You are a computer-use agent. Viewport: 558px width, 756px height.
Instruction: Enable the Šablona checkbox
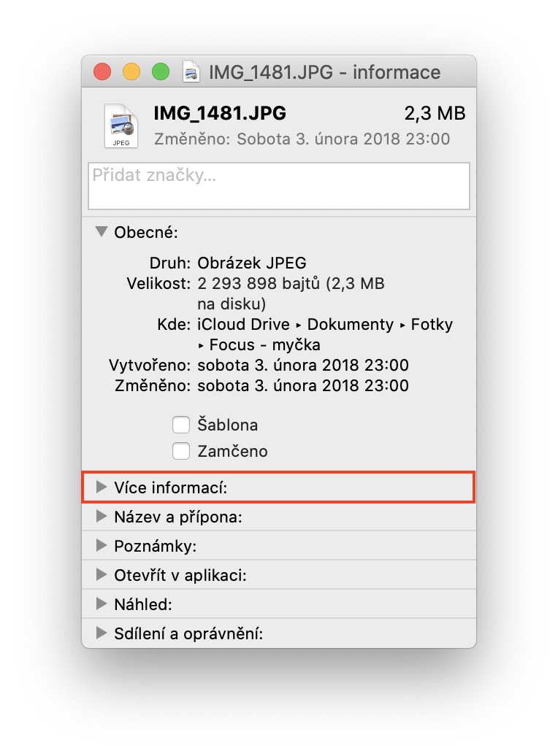[181, 425]
